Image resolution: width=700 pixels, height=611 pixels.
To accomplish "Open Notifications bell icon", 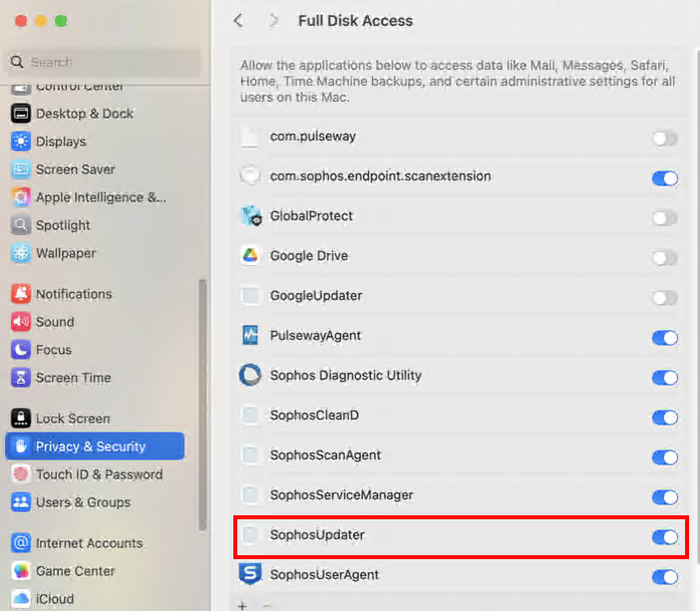I will (21, 294).
